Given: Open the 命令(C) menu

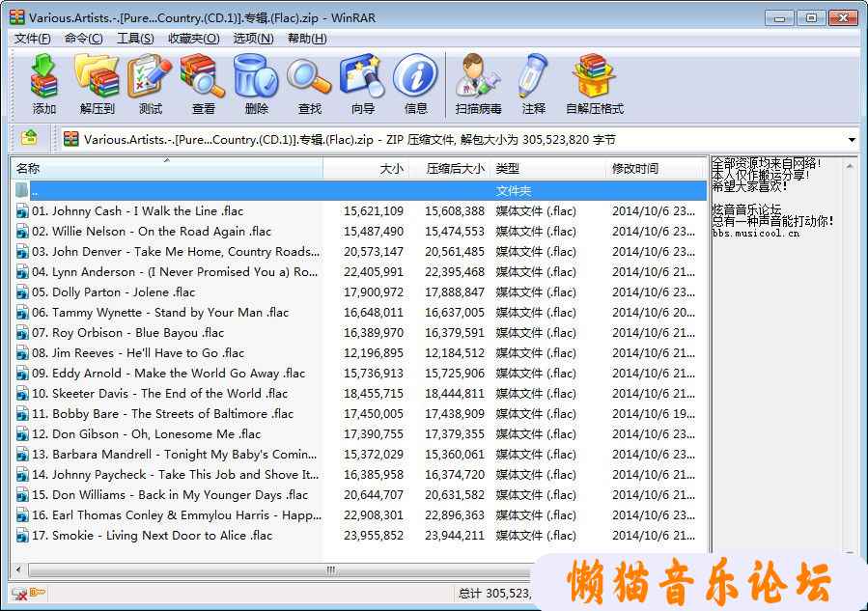Looking at the screenshot, I should pos(84,39).
